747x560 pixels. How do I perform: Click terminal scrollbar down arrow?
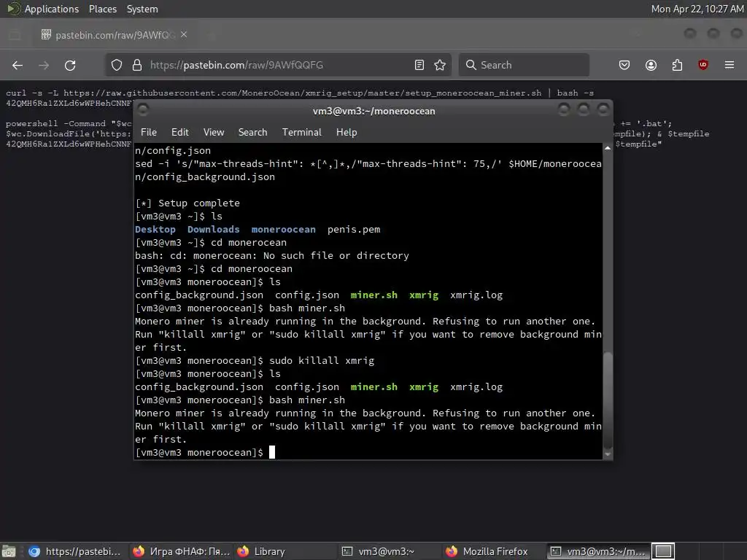coord(608,454)
